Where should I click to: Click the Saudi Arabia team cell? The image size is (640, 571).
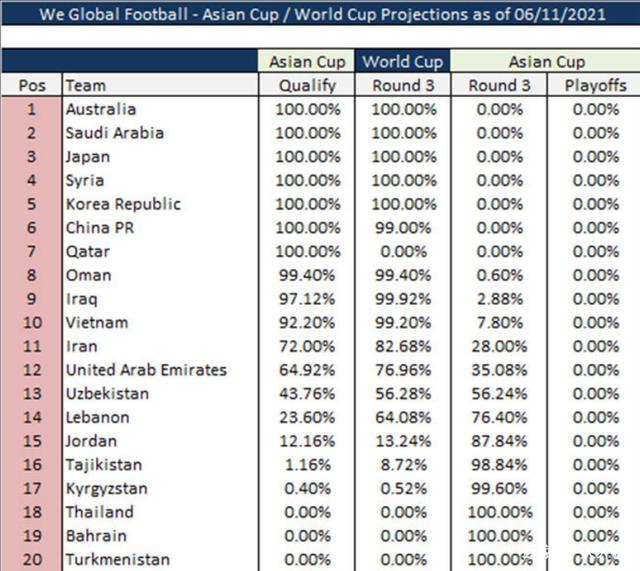click(x=115, y=133)
